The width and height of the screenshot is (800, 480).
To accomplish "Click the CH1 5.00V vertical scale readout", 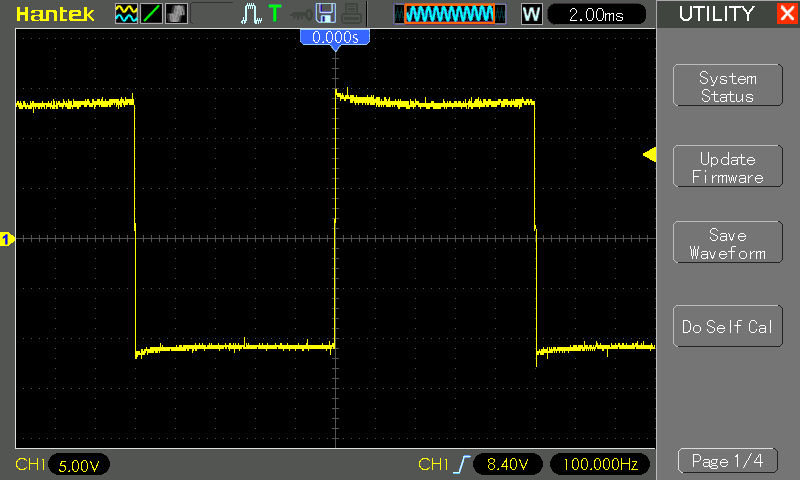I will click(x=78, y=465).
